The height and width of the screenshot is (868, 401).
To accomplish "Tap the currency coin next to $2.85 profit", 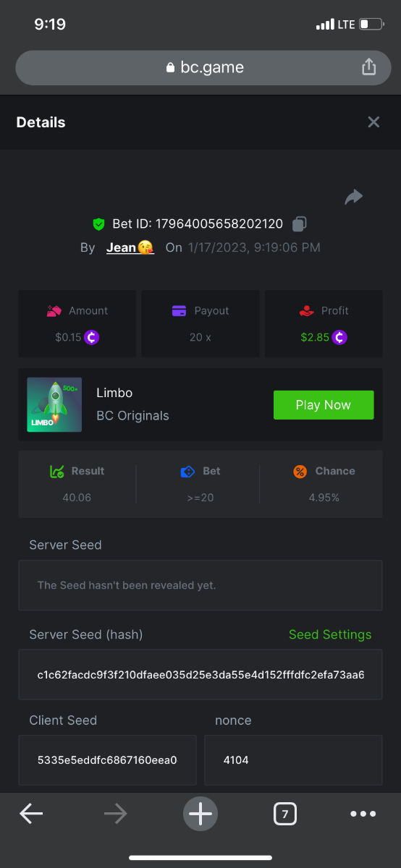I will click(x=339, y=337).
